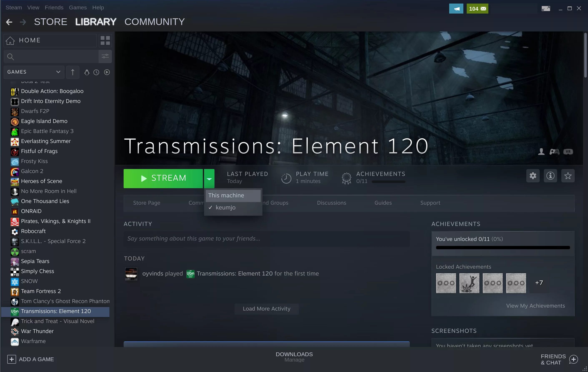Select Everlasting Summer in the game list
Screen dimensions: 588x372
point(55,141)
